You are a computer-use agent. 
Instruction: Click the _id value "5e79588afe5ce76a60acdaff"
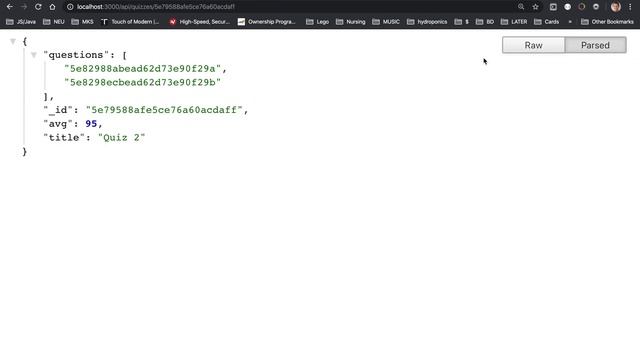tap(164, 110)
